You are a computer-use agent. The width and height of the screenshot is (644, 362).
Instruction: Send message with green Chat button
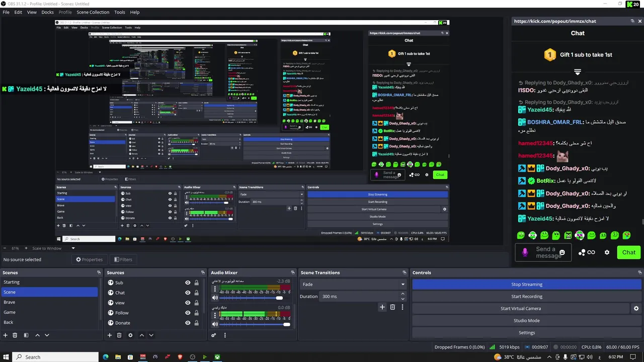pos(629,252)
